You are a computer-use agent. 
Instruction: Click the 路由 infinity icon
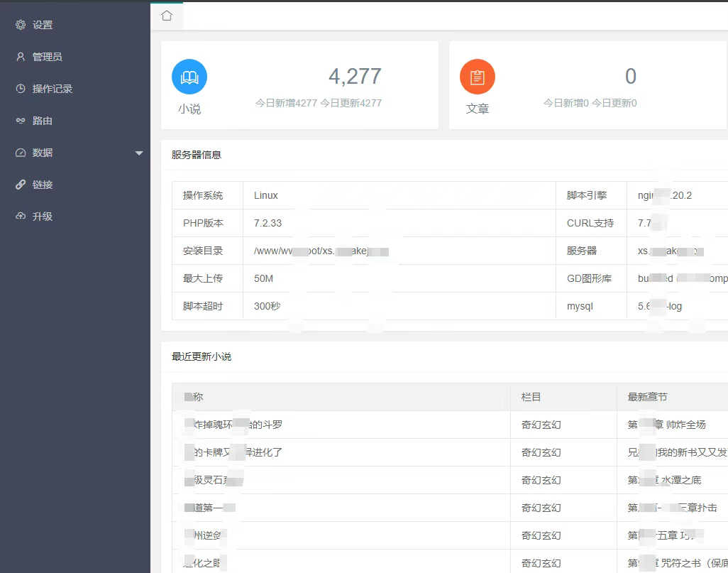[20, 120]
